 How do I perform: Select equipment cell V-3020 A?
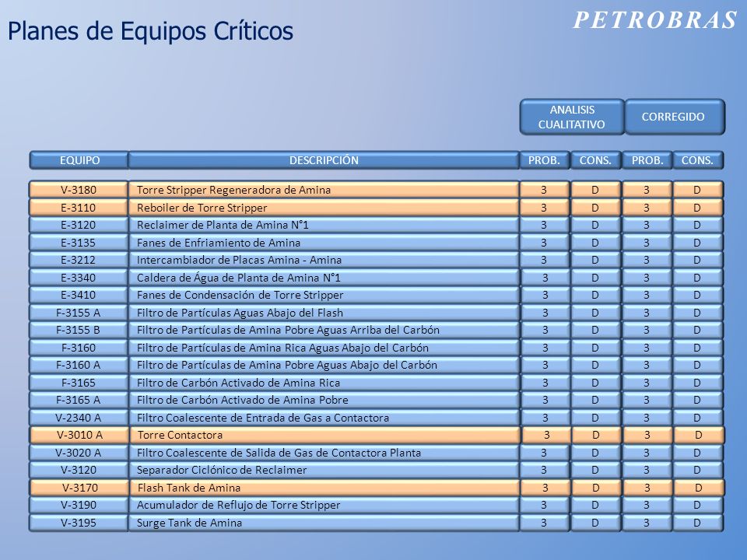(x=79, y=453)
